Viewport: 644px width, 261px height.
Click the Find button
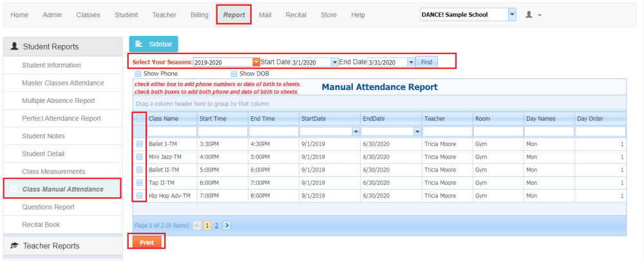(426, 62)
